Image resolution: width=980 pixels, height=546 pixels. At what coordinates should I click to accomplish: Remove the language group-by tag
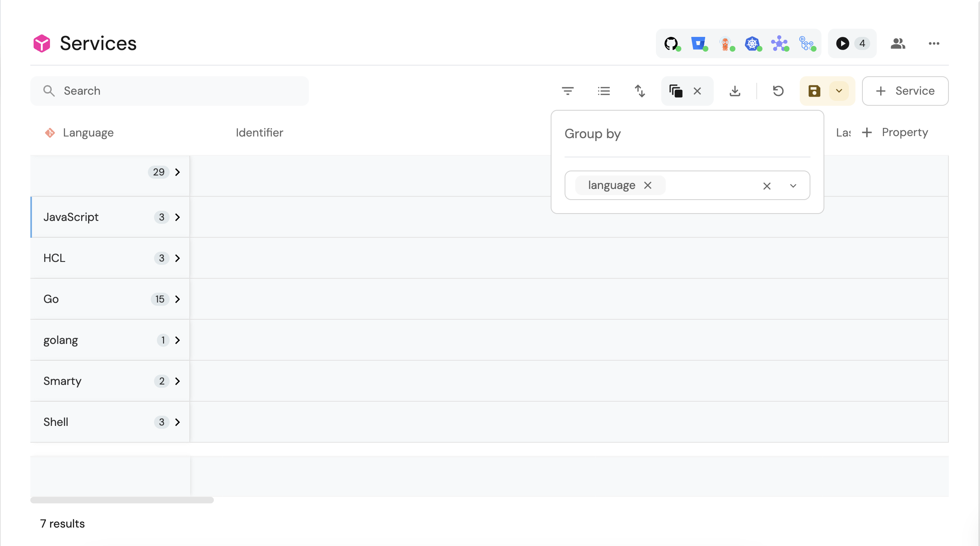coord(648,185)
